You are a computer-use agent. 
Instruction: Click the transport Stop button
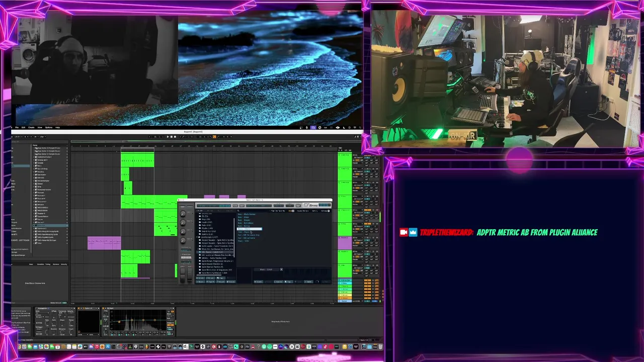pyautogui.click(x=172, y=137)
